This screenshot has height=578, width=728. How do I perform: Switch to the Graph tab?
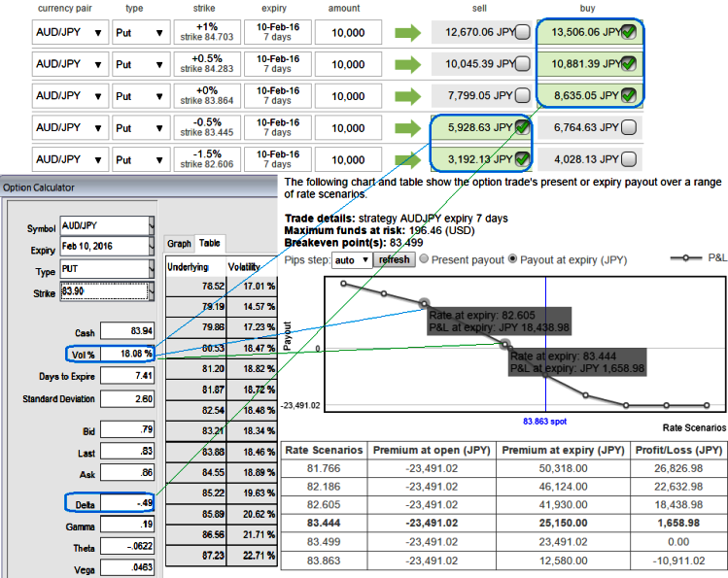point(179,244)
